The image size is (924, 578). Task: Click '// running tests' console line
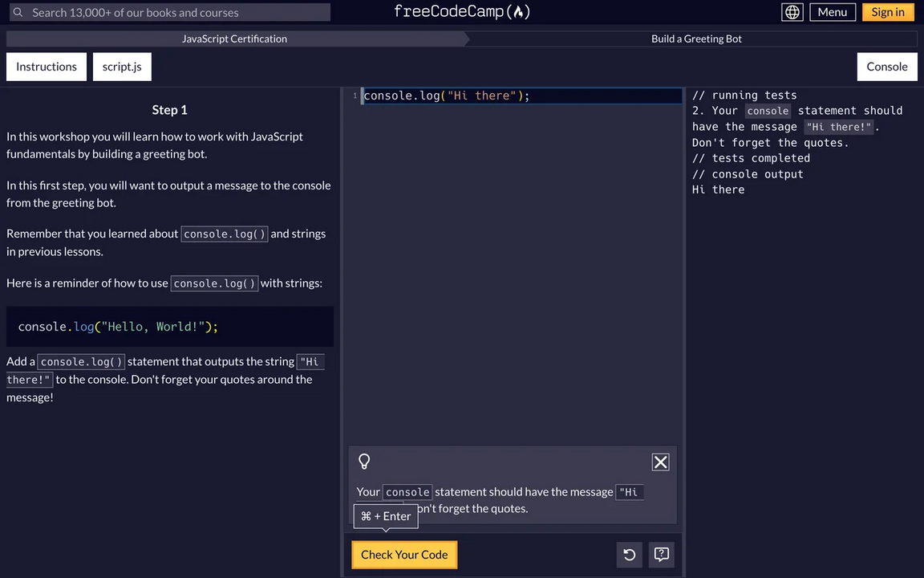[744, 95]
